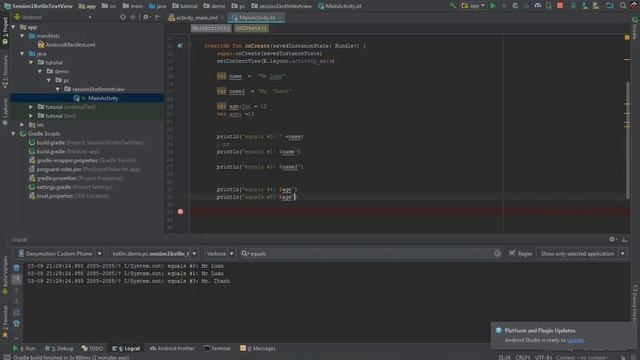The image size is (640, 360).
Task: Click the editor vertical scrollbar
Action: 628,141
